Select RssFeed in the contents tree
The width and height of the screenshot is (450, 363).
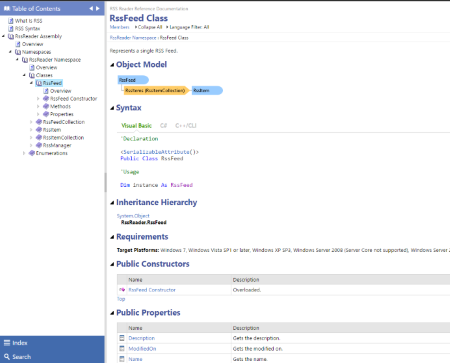pyautogui.click(x=52, y=83)
